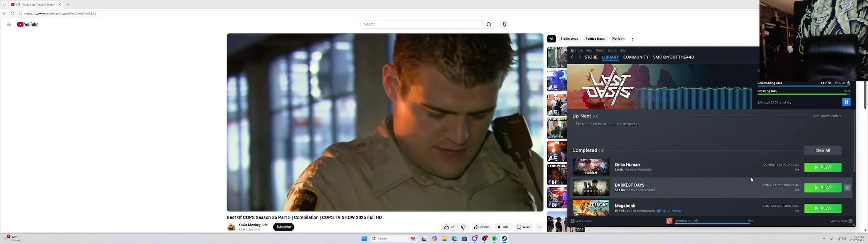This screenshot has height=244, width=868.
Task: Go back in the browser
Action: click(x=4, y=14)
